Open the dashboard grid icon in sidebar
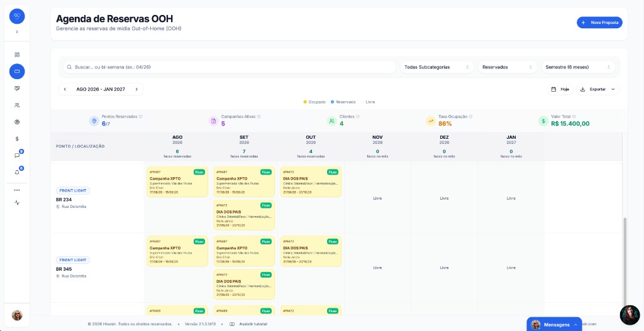Viewport: 644px width, 331px height. pos(17,55)
